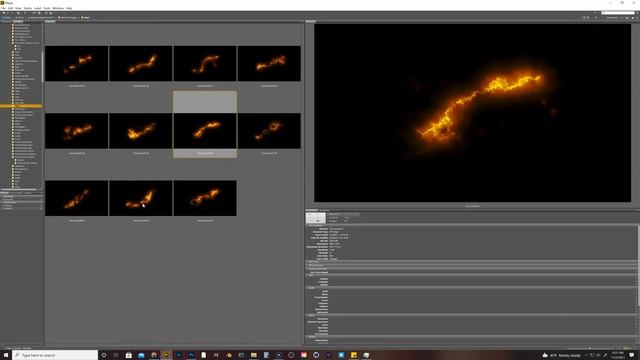Select last thumbnail in the bottom row
Image resolution: width=640 pixels, height=360 pixels.
tap(205, 198)
